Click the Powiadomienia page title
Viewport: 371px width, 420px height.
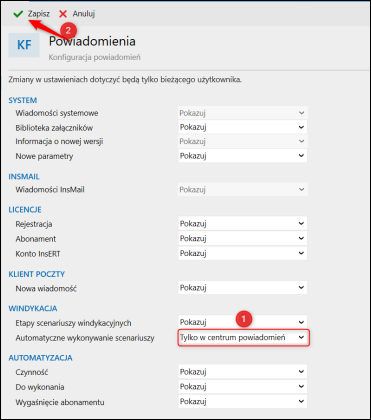92,42
